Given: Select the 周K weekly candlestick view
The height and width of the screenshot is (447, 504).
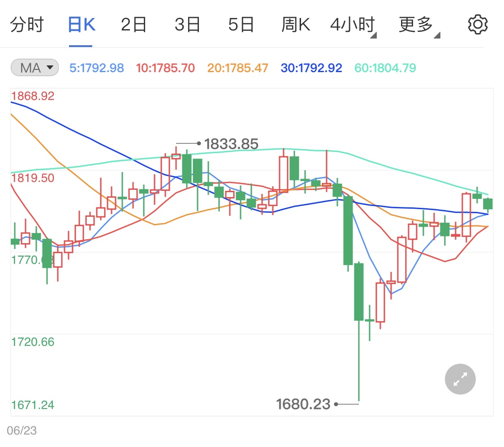Looking at the screenshot, I should point(295,24).
